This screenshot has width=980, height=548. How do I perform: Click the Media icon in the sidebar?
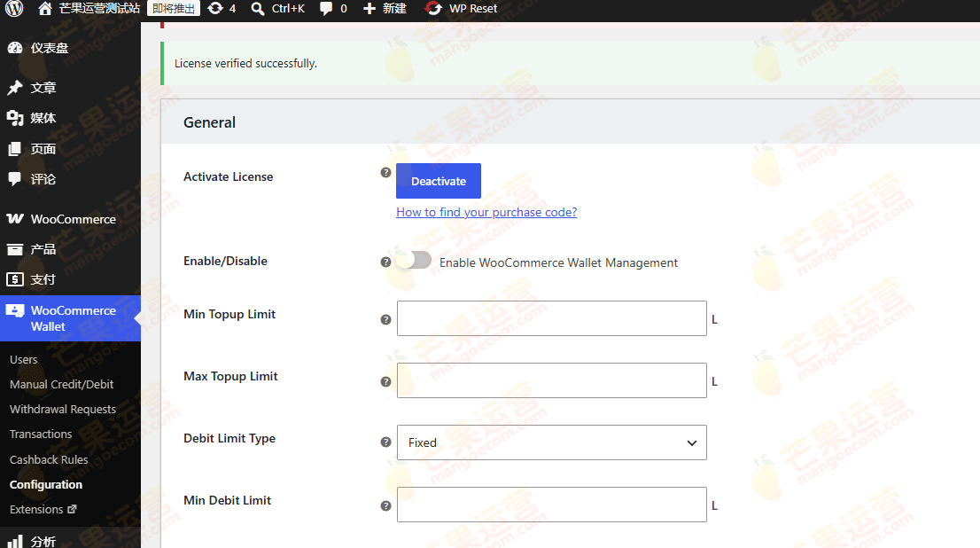point(15,118)
